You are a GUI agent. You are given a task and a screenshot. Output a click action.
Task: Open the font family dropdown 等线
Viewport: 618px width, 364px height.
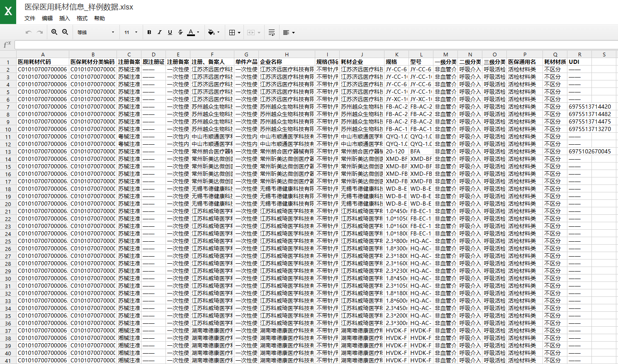point(95,32)
